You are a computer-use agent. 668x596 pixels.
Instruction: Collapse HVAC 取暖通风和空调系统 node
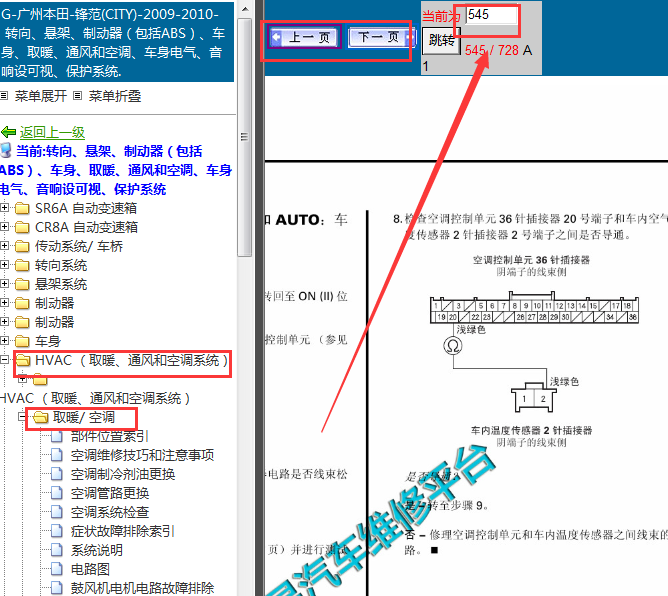pyautogui.click(x=4, y=360)
